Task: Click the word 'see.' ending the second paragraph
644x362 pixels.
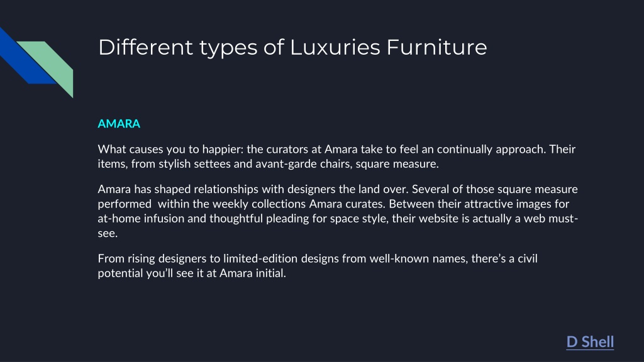Action: click(108, 233)
